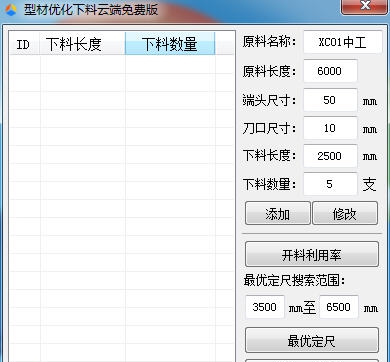Focus the 下料长度 input showing 2500
The height and width of the screenshot is (362, 390).
[x=330, y=156]
